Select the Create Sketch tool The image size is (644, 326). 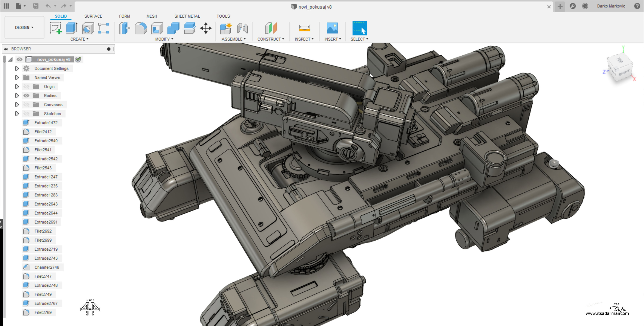pos(56,28)
